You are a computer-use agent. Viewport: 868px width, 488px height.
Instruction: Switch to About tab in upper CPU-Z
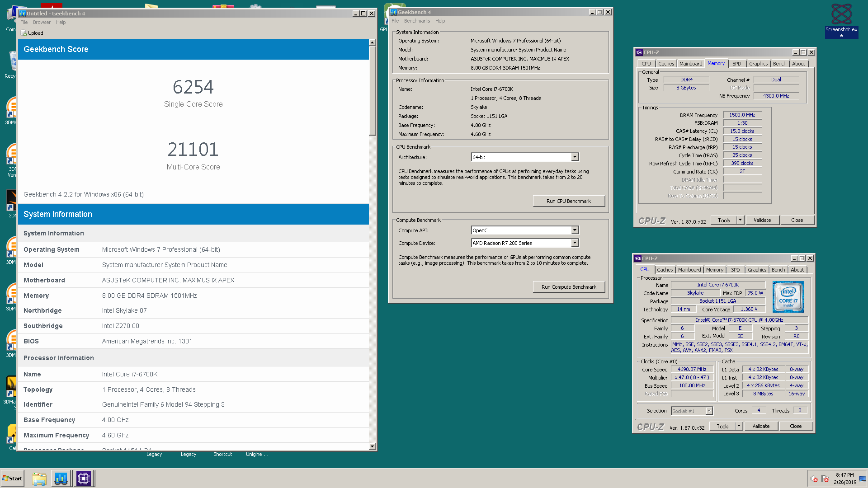tap(798, 64)
